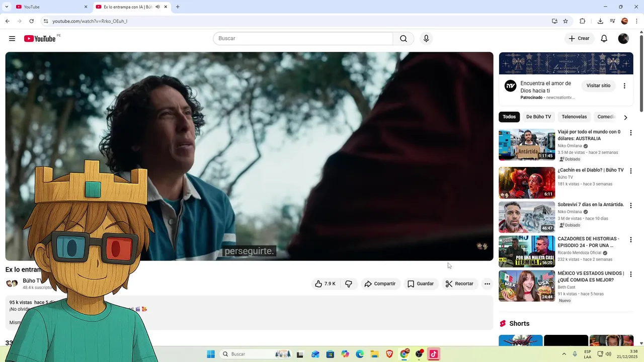The width and height of the screenshot is (644, 362).
Task: Select the De Búho TV chip
Action: point(538,117)
